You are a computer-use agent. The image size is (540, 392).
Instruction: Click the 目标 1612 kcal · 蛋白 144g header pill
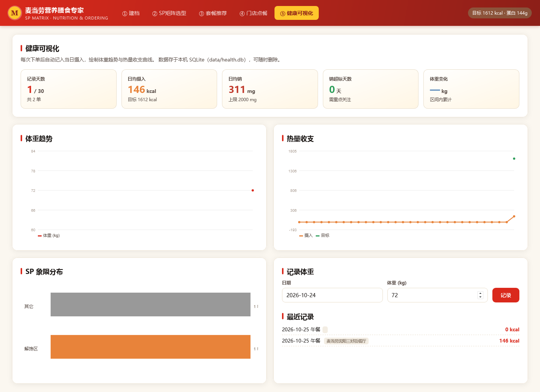[x=500, y=13]
